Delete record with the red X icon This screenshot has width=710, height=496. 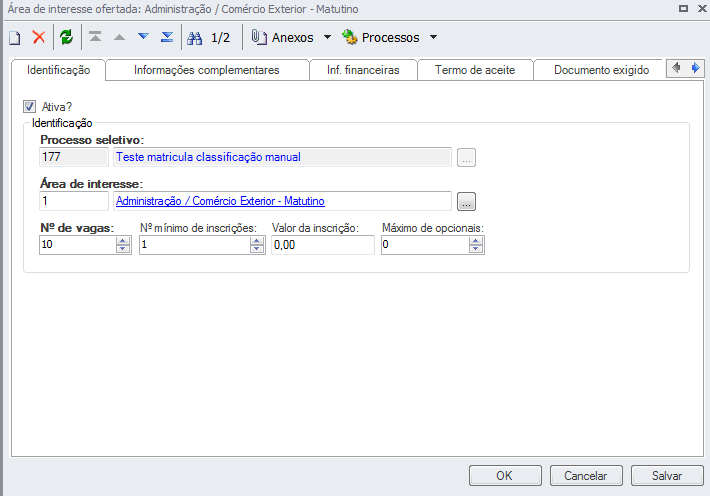tap(39, 37)
